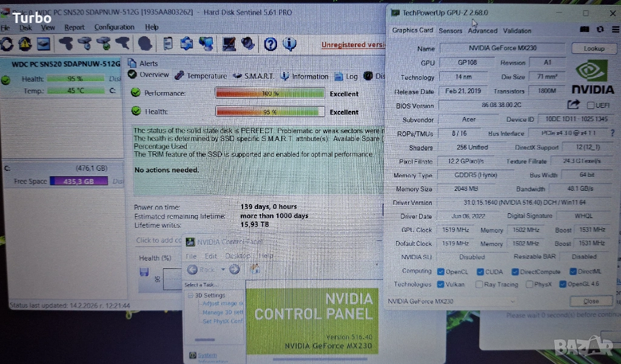The width and height of the screenshot is (621, 364).
Task: Open the GPU selection dropdown showing GeForce MX230
Action: coord(452,301)
